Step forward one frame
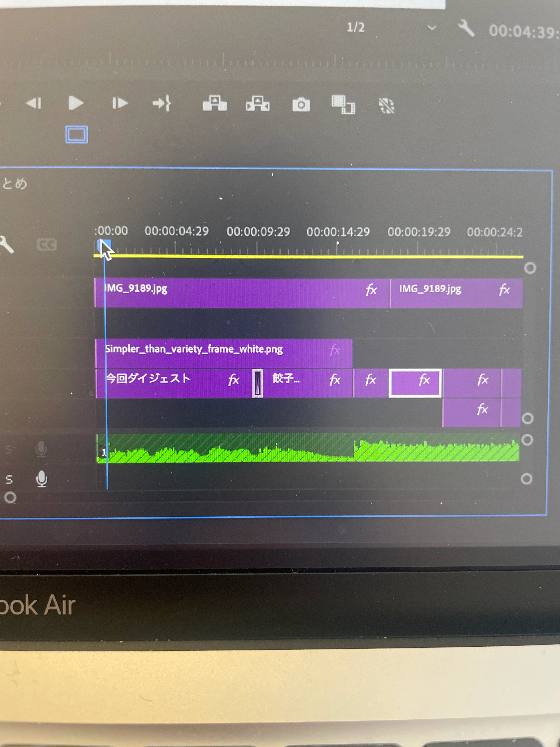 (x=120, y=103)
